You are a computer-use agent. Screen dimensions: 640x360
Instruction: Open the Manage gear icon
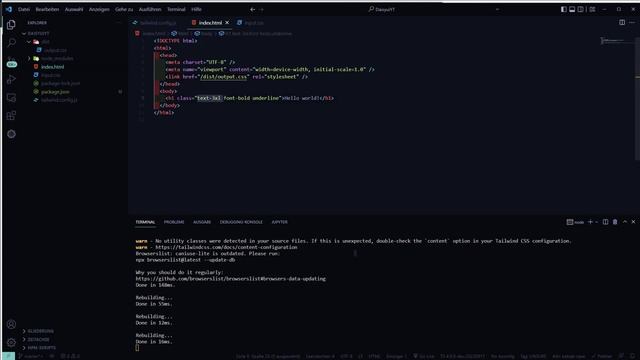coord(11,342)
